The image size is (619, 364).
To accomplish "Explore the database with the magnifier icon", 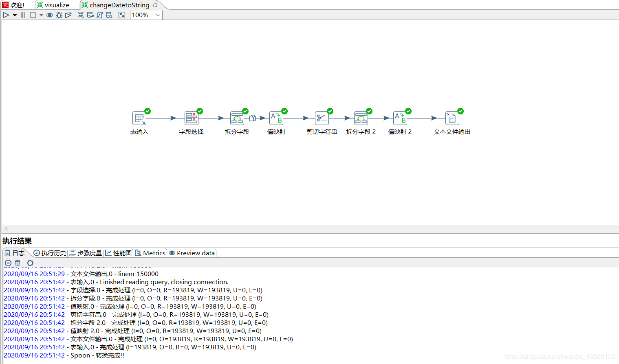I will click(x=109, y=15).
